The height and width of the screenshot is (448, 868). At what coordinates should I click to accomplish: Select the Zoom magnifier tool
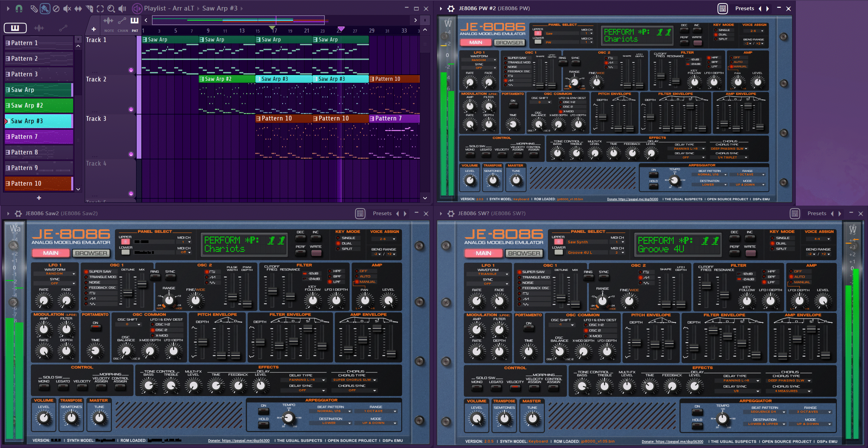(x=111, y=8)
